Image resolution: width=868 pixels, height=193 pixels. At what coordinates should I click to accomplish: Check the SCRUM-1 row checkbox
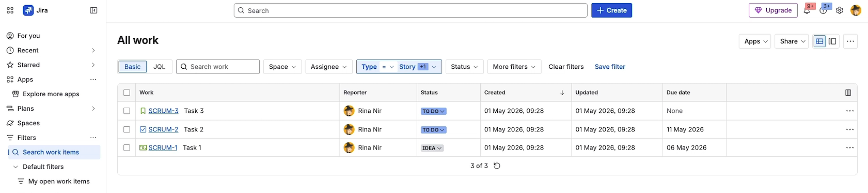127,147
